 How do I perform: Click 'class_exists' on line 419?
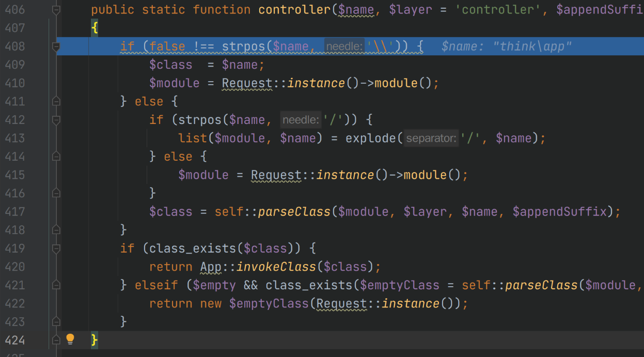pyautogui.click(x=193, y=249)
